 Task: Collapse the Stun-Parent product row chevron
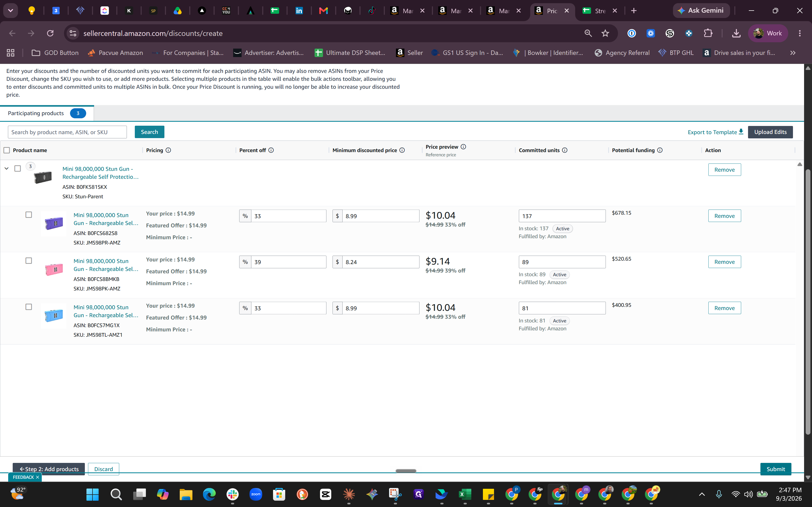6,168
